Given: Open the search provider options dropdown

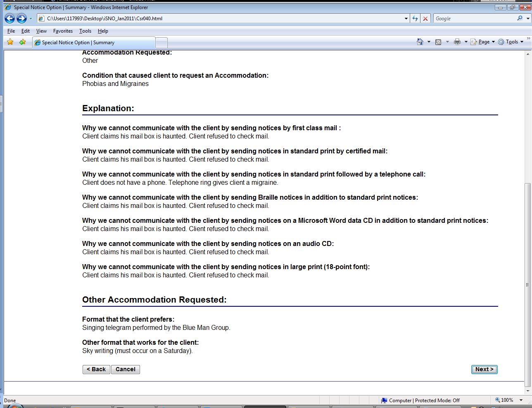Looking at the screenshot, I should (x=528, y=19).
